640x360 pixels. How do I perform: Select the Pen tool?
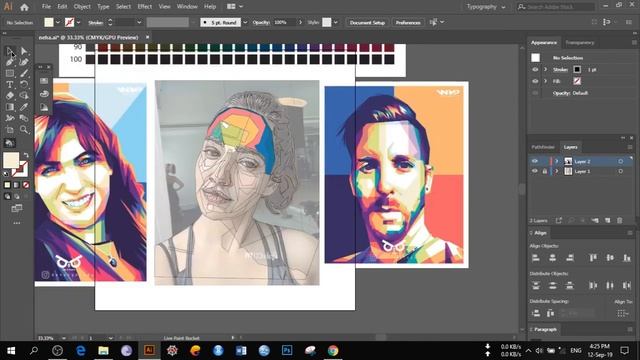click(10, 62)
